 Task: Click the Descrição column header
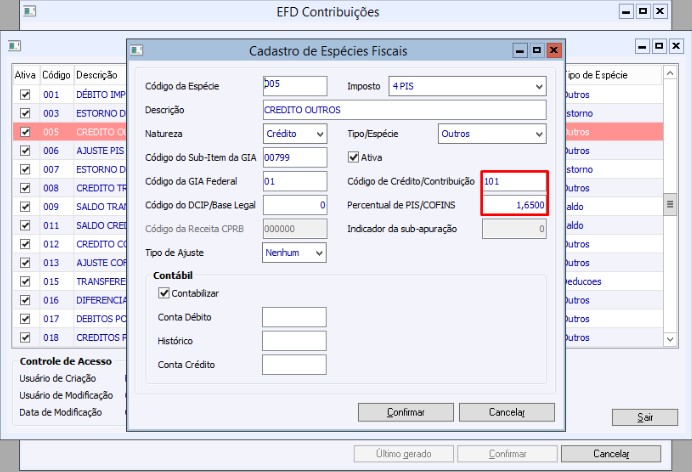click(100, 75)
